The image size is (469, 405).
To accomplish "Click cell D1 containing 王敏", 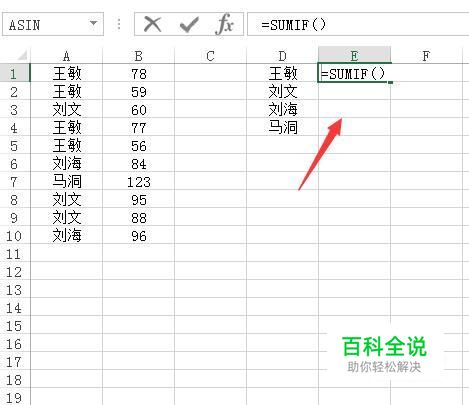I will point(282,73).
